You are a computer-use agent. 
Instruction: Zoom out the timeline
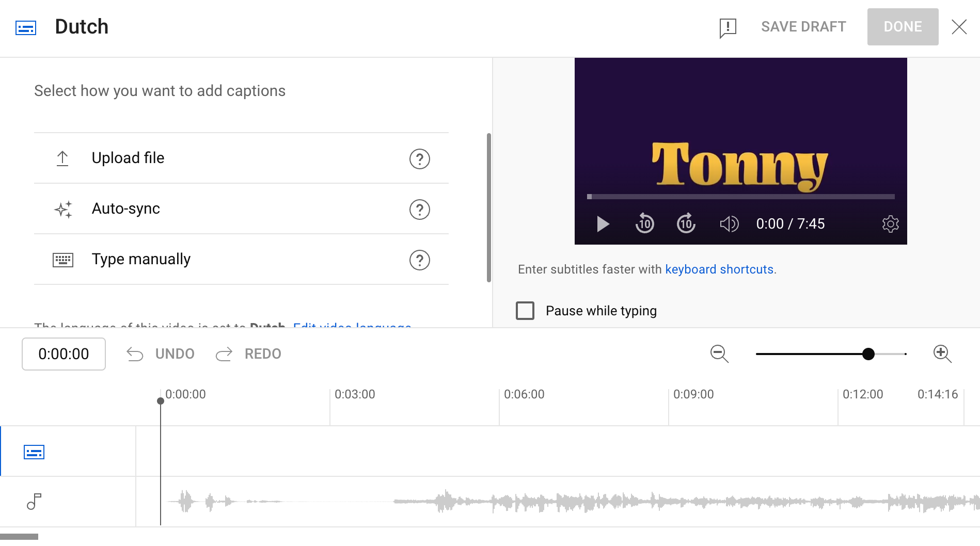click(x=719, y=354)
